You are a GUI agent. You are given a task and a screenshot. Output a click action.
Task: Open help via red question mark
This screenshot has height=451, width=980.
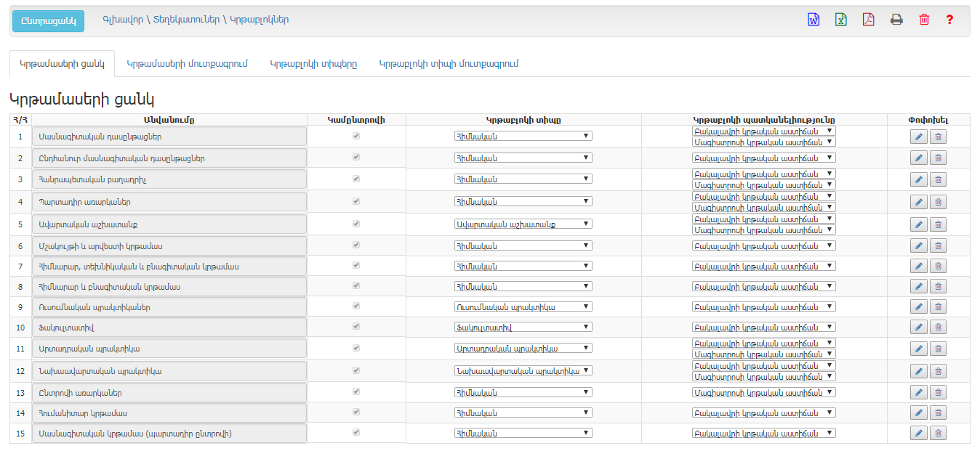pos(949,20)
